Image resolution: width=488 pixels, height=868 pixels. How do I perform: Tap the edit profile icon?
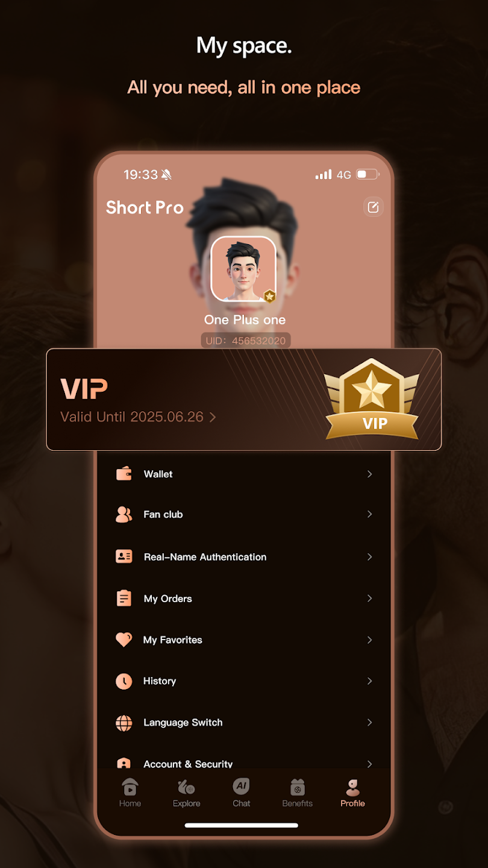coord(374,207)
